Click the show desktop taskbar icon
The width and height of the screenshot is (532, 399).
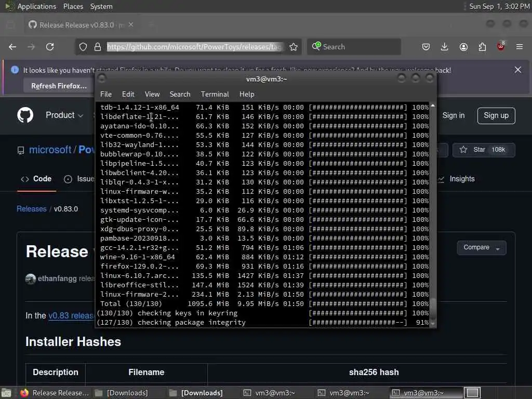pos(6,393)
